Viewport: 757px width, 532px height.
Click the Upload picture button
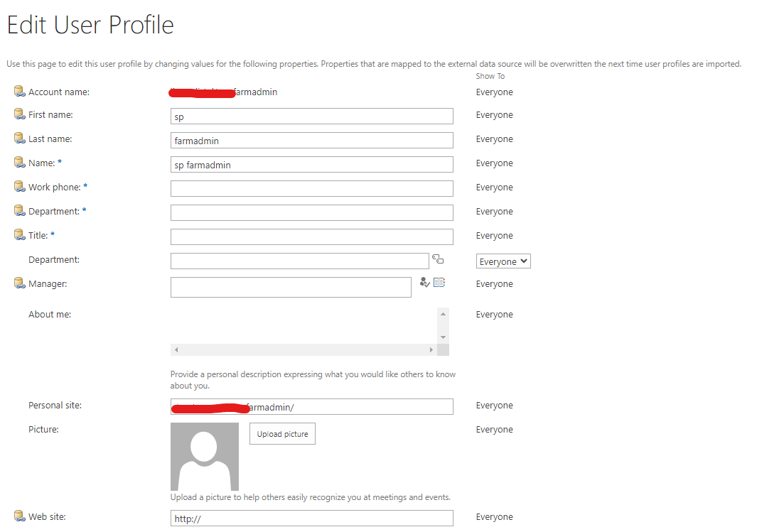281,433
